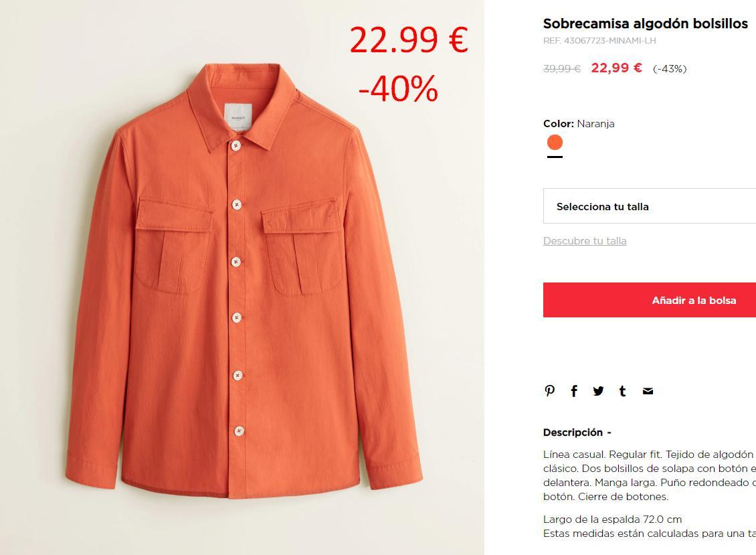
Task: Click the red -40% overlay text
Action: [x=398, y=88]
